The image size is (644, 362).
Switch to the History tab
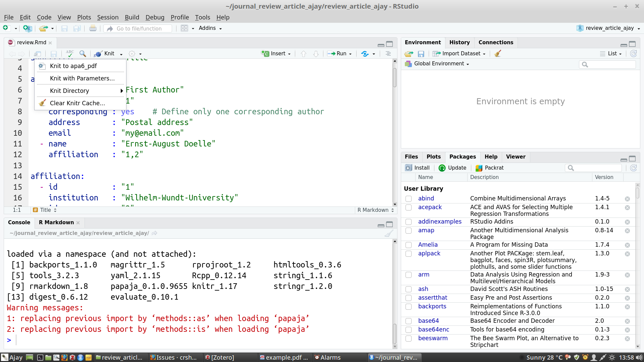click(460, 42)
